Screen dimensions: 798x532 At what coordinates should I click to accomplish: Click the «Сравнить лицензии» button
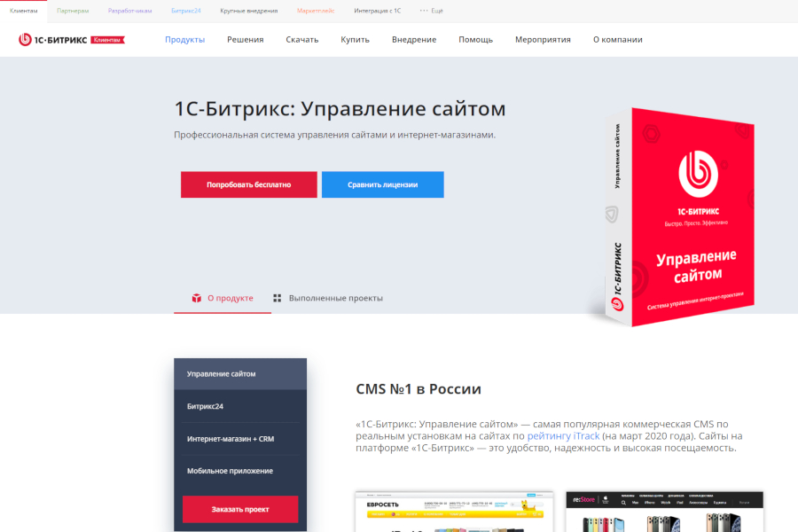(383, 184)
